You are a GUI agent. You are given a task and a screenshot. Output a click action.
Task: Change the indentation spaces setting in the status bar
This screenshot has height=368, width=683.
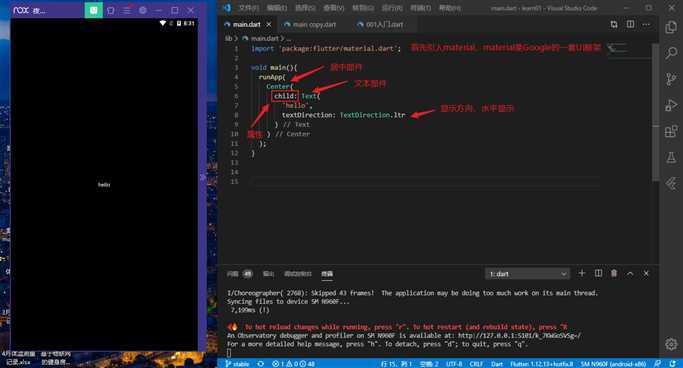click(x=429, y=364)
